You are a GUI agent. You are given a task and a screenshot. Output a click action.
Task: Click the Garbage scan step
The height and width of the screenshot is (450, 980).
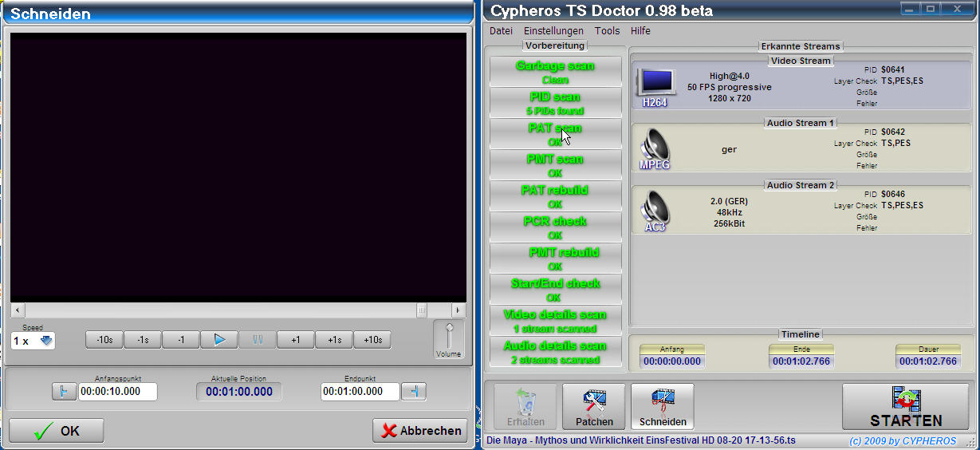[555, 72]
